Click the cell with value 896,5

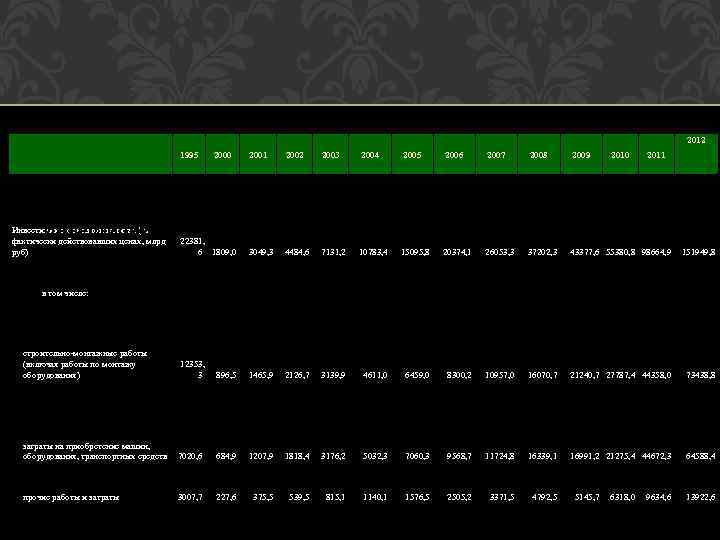click(226, 375)
